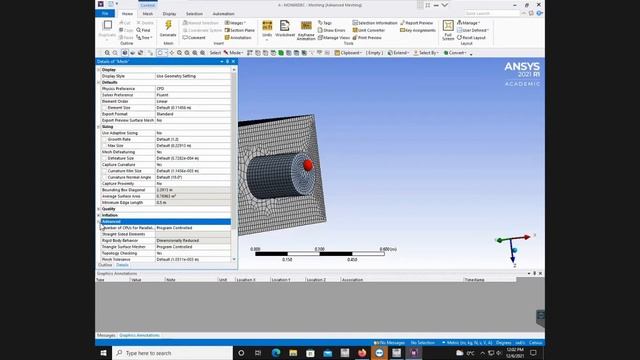Click the Rigid Body Behavior value cell
Viewport: 640px width, 360px height.
pos(193,240)
